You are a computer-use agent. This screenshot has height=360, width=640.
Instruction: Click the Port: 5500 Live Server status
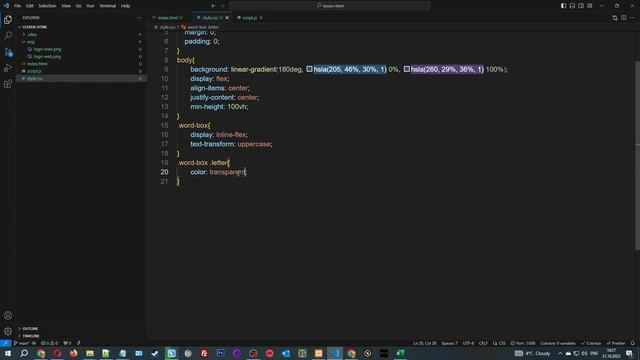(523, 343)
